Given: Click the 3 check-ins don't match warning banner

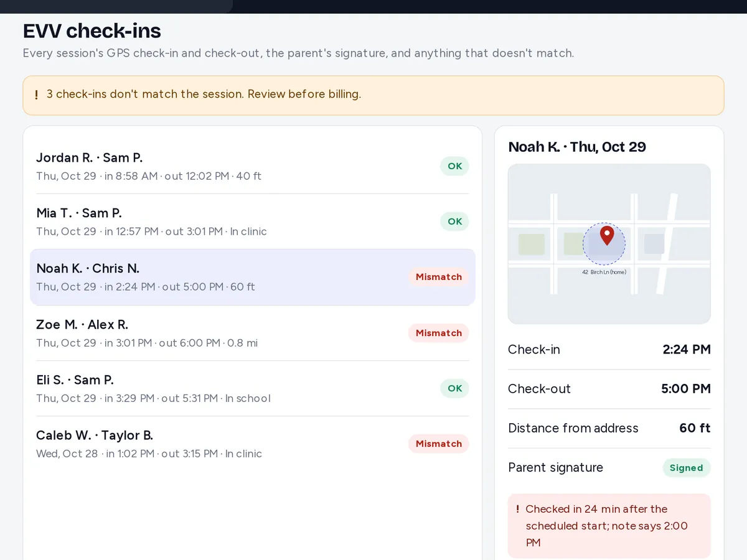Looking at the screenshot, I should click(374, 95).
